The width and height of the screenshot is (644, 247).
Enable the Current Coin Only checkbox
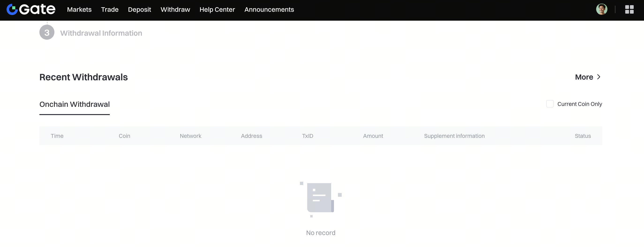pos(550,104)
